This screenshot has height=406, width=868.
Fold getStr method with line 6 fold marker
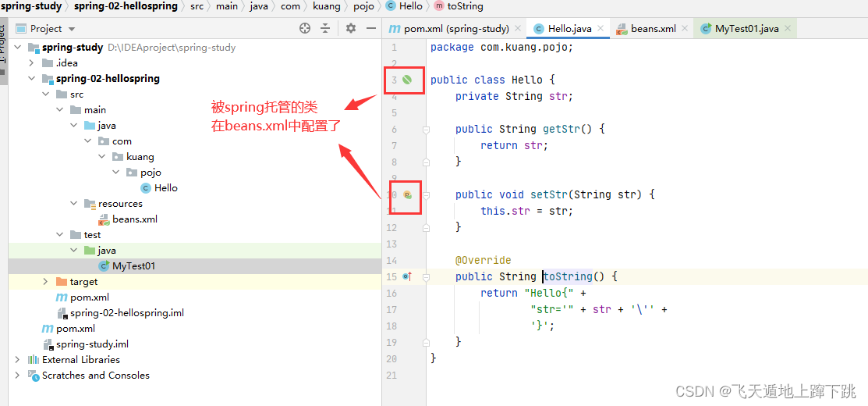[x=427, y=129]
